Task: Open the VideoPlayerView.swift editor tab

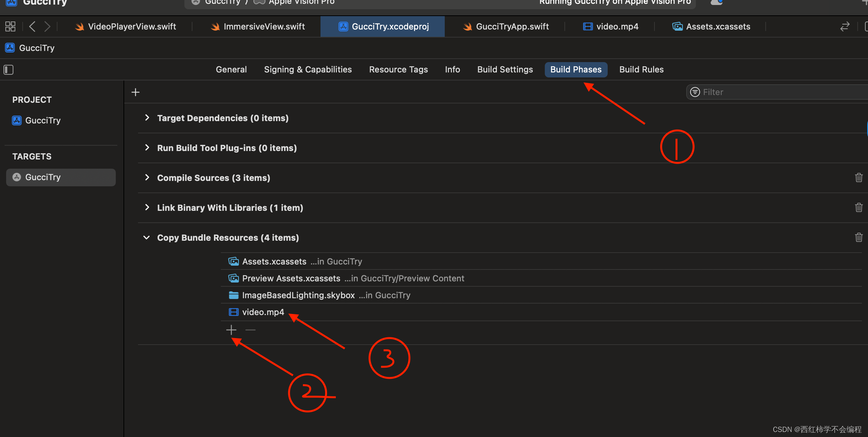Action: (132, 26)
